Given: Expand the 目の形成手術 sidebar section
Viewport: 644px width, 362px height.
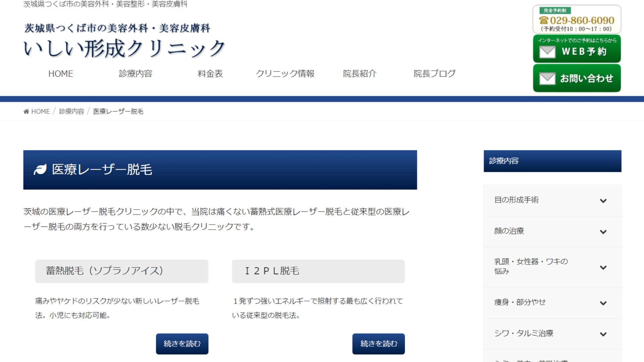Looking at the screenshot, I should (603, 201).
